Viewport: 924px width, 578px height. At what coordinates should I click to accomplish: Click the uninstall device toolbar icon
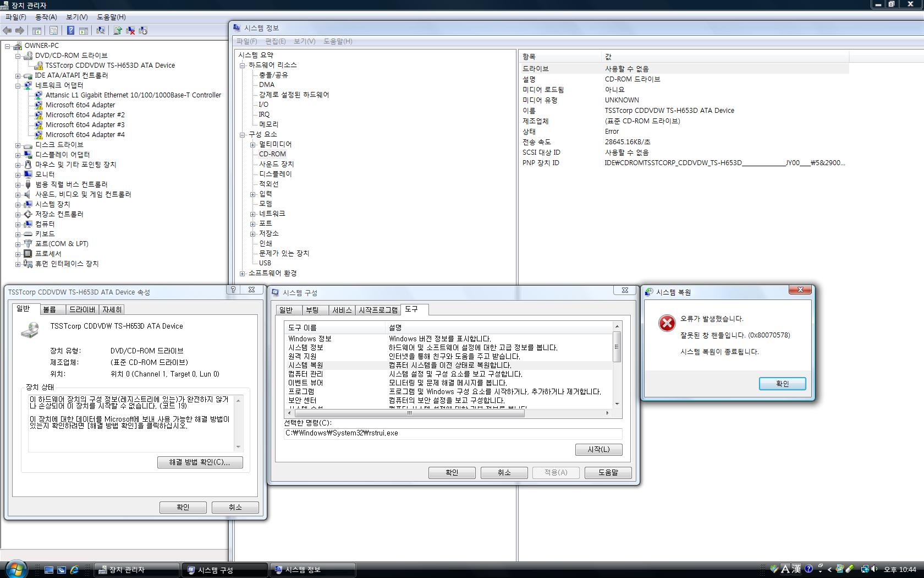[131, 31]
